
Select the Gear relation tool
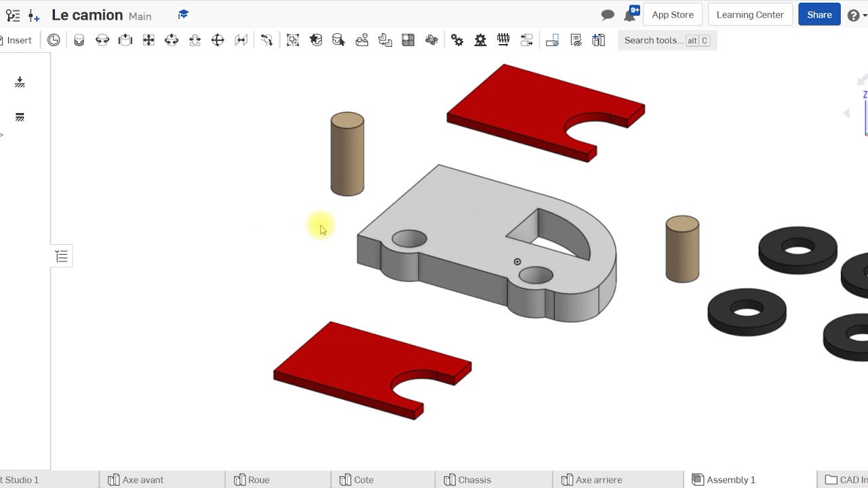click(x=458, y=40)
